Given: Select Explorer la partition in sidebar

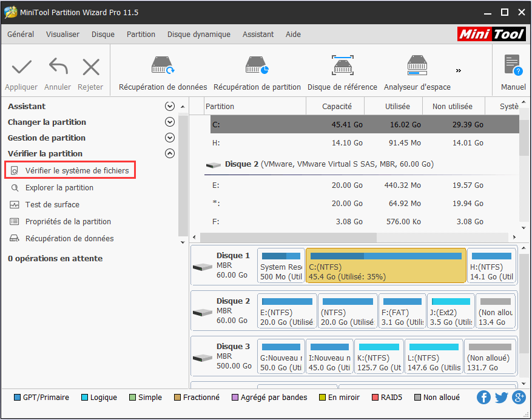Looking at the screenshot, I should 59,187.
